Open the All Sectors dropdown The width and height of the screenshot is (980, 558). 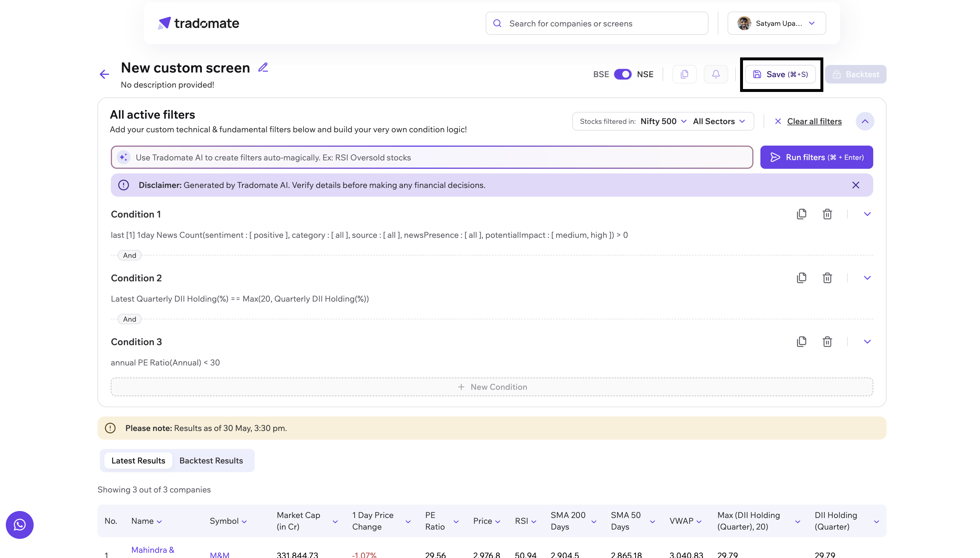pyautogui.click(x=719, y=122)
